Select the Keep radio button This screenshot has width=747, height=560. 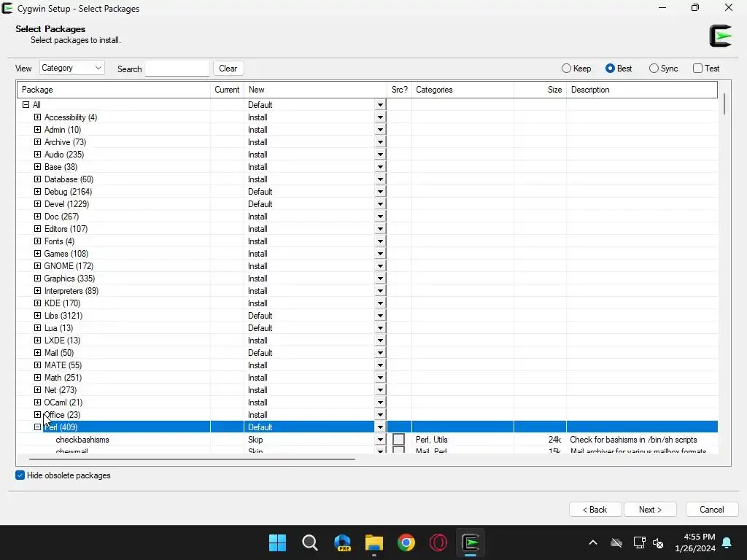point(566,69)
